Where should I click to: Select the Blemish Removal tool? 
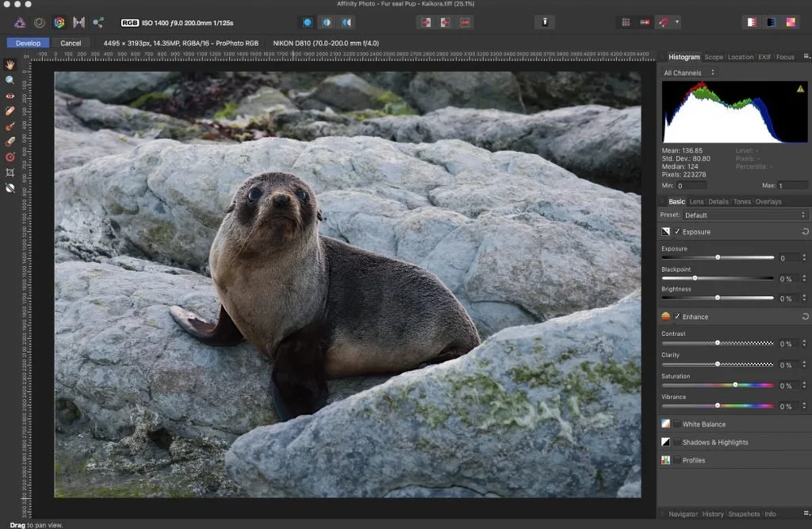point(10,109)
